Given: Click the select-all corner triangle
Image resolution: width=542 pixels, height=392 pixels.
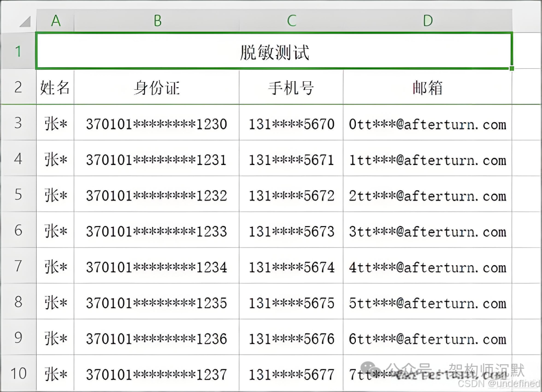Looking at the screenshot, I should 25,22.
